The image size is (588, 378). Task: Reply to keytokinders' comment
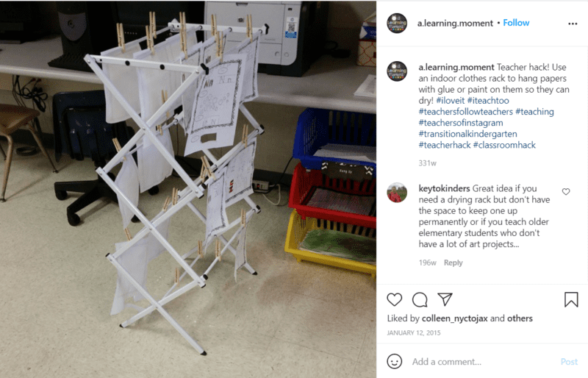click(453, 263)
